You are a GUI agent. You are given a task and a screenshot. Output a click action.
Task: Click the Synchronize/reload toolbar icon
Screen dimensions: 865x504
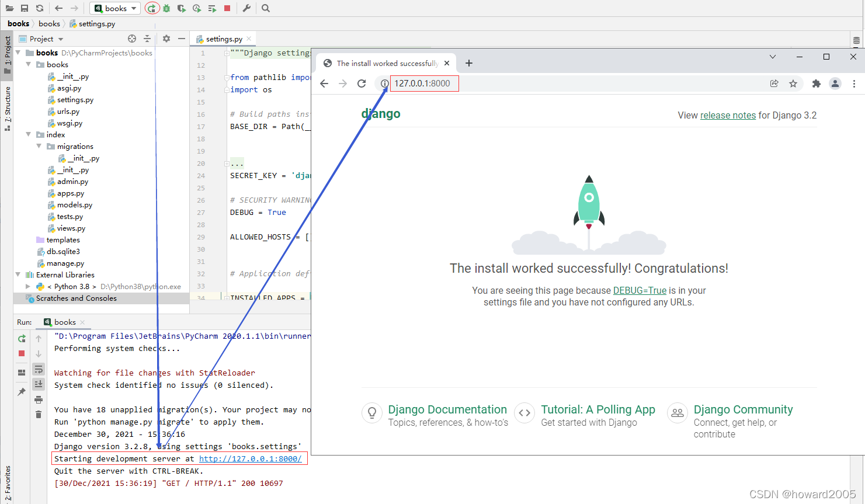(40, 8)
